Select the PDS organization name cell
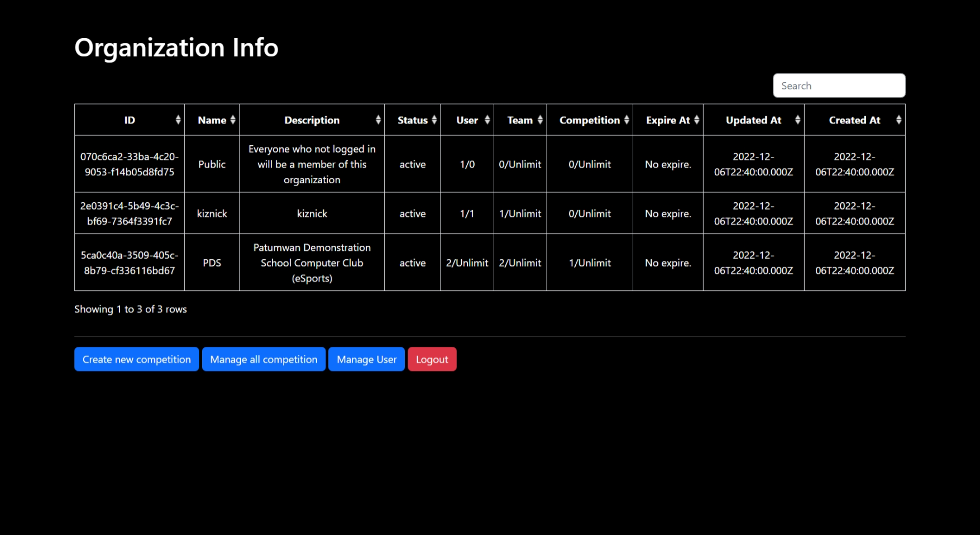Image resolution: width=980 pixels, height=535 pixels. click(x=212, y=262)
